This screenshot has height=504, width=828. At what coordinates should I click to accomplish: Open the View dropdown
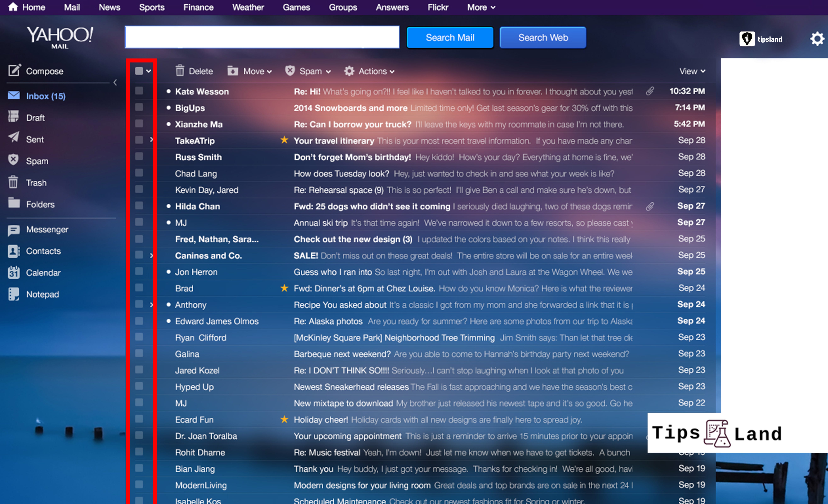(692, 71)
